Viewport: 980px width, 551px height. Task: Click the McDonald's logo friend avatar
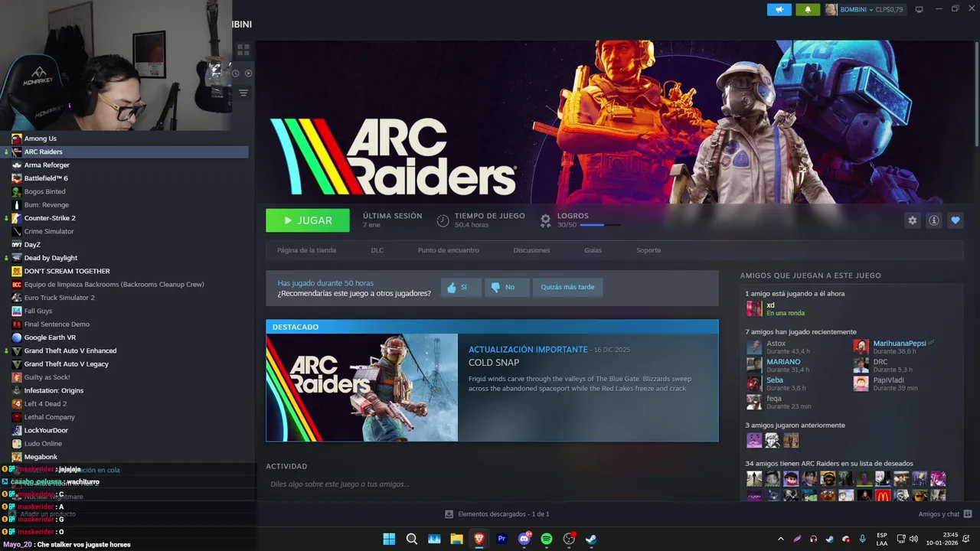[883, 495]
